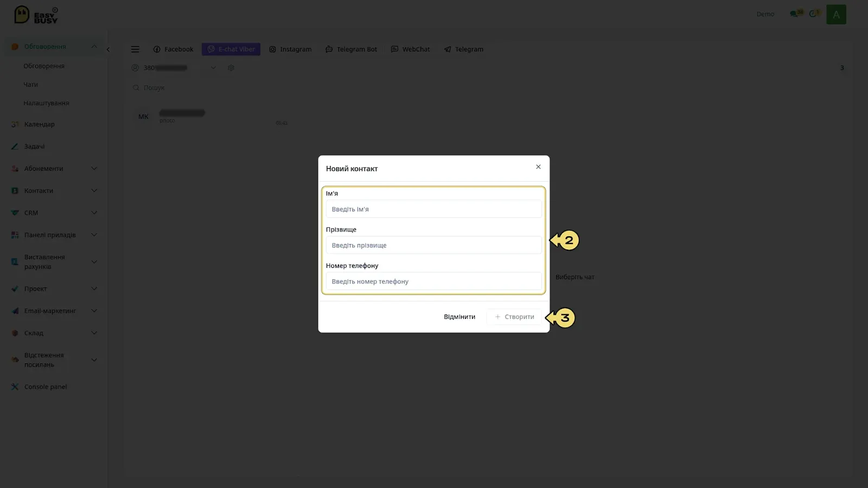This screenshot has width=868, height=488.
Task: Switch to the Telegram Bot tab
Action: [351, 49]
